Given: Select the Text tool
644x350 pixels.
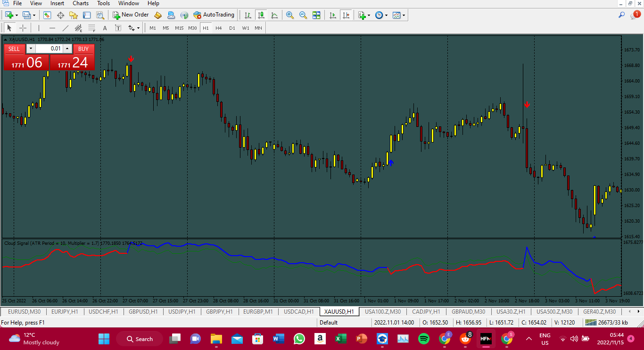Looking at the screenshot, I should coord(105,28).
